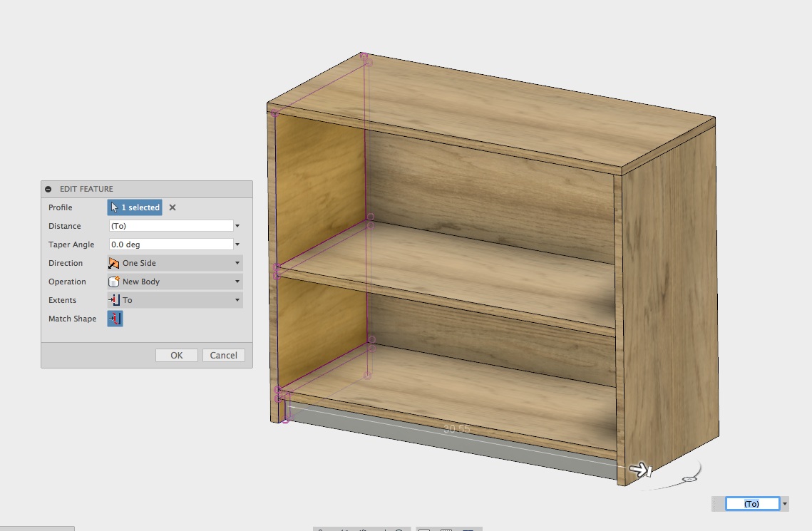Click the Profile '1 selected' cursor icon
Screen dimensions: 812x531
pos(116,207)
